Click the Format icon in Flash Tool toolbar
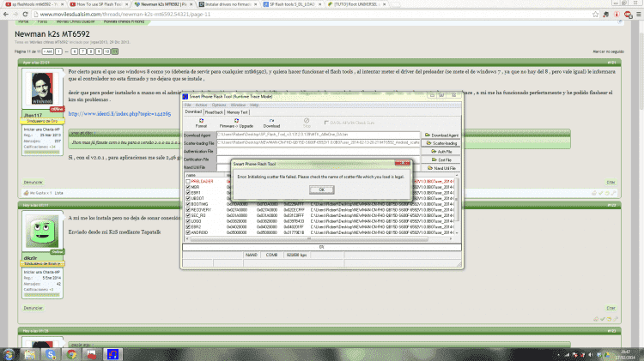Image resolution: width=644 pixels, height=361 pixels. click(x=201, y=123)
